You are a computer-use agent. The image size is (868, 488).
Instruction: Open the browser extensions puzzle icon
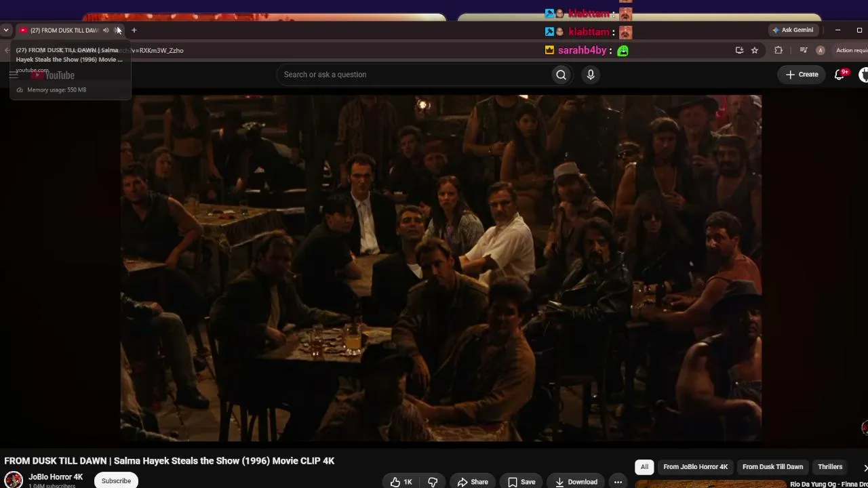[778, 50]
